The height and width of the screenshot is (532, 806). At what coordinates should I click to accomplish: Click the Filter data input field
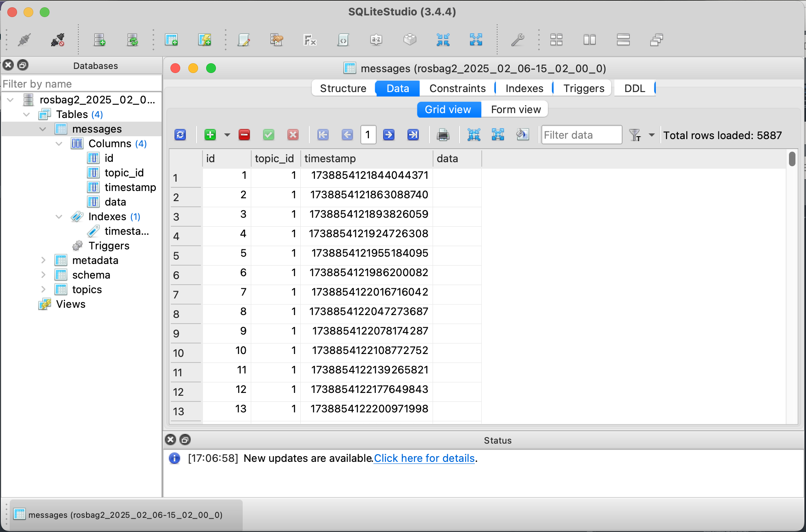tap(582, 135)
